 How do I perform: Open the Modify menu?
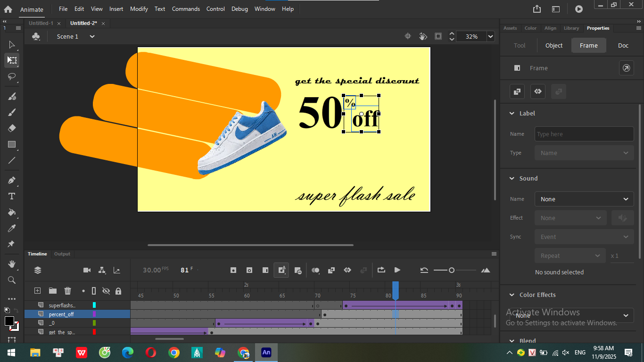click(x=139, y=9)
